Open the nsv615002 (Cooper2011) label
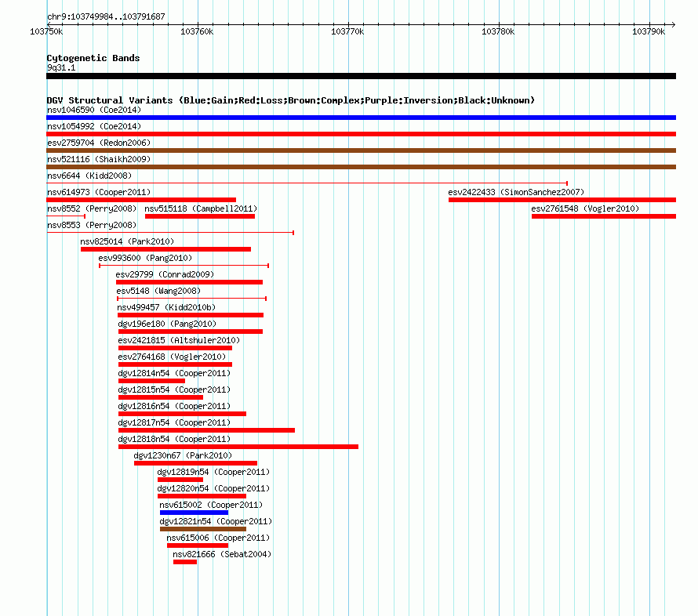This screenshot has width=698, height=616. click(211, 505)
